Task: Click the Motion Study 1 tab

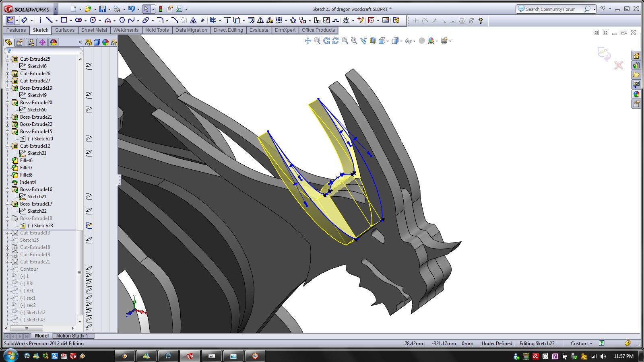Action: [x=72, y=336]
